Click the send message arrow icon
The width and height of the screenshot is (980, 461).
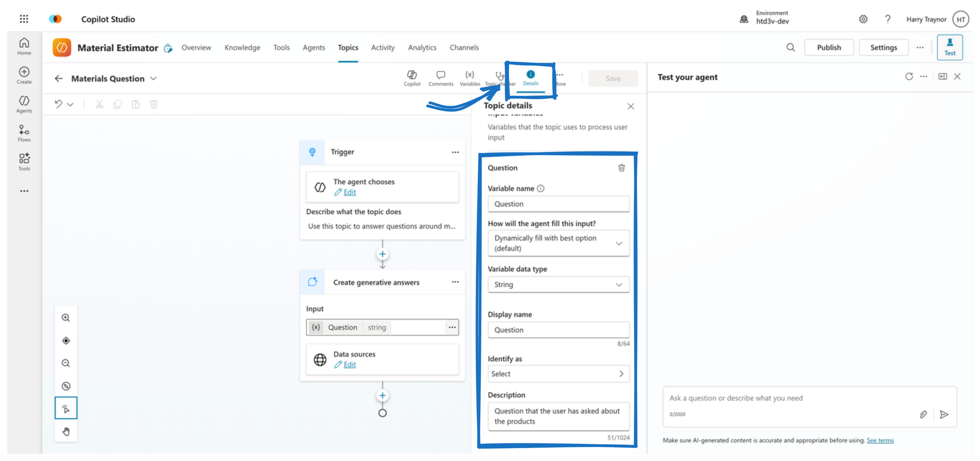pyautogui.click(x=944, y=414)
